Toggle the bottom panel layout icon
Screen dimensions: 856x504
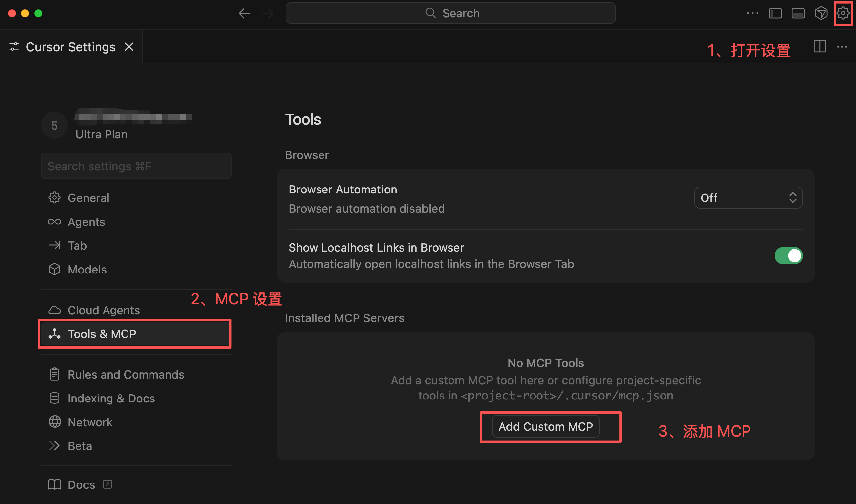798,13
